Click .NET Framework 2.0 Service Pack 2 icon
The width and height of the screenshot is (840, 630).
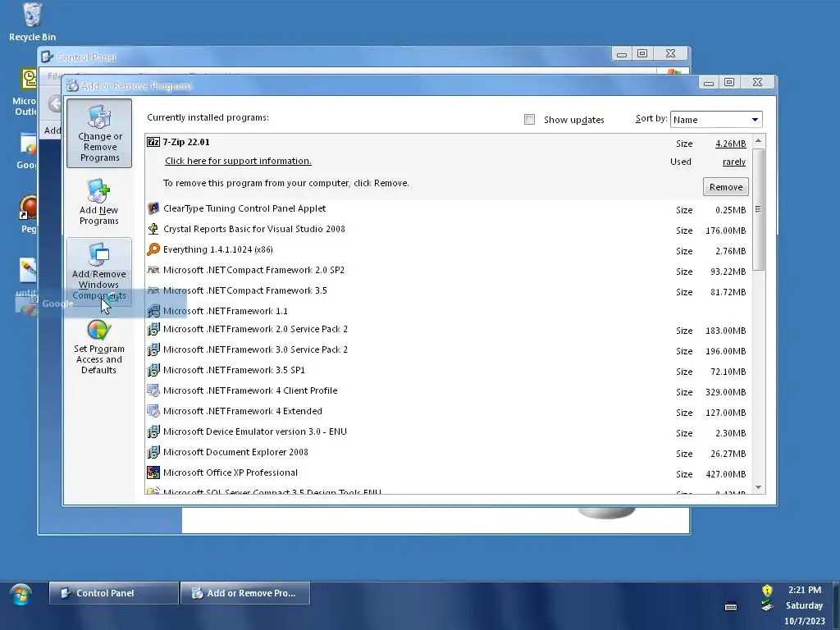pos(153,329)
